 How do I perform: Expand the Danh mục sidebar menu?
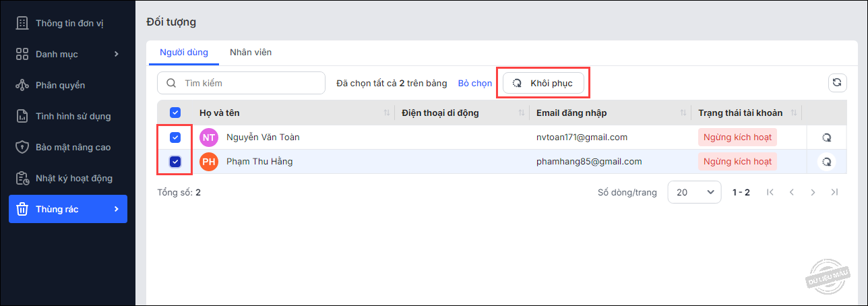point(116,54)
